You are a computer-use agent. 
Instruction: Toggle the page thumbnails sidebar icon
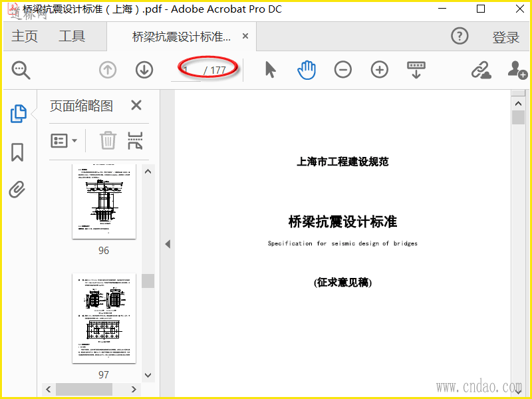pos(19,114)
